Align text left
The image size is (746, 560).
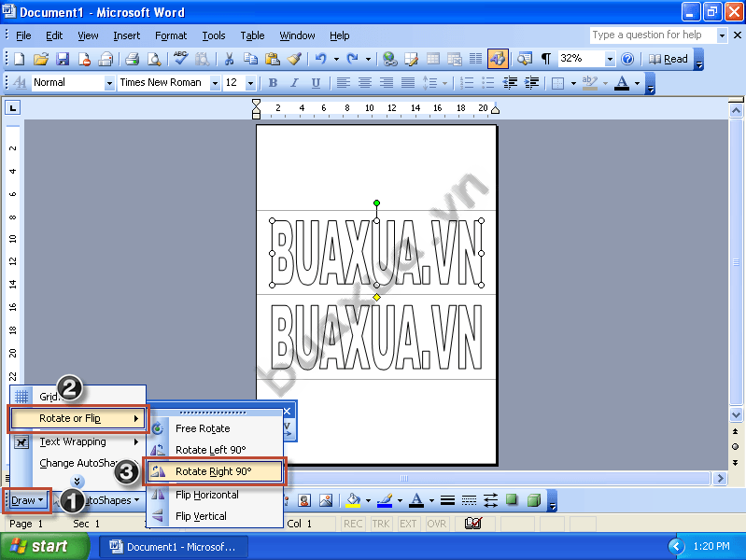click(343, 83)
